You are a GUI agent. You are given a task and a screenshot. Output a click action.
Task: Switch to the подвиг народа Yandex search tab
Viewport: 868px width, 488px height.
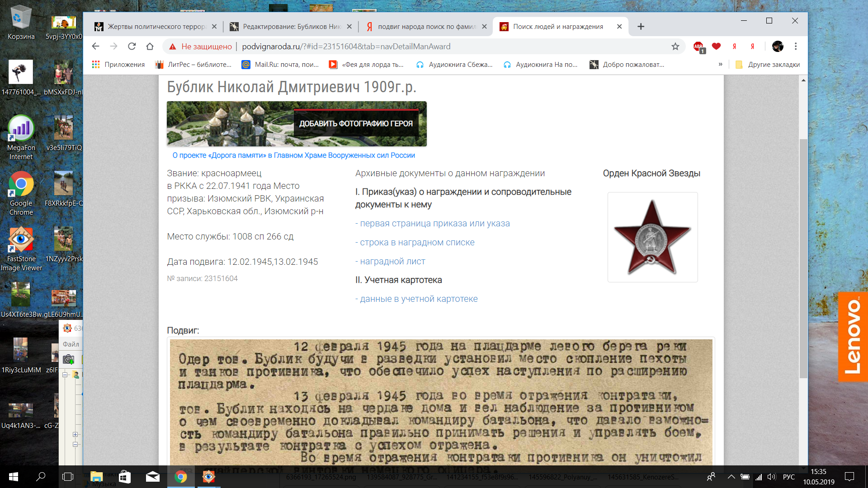[x=426, y=27]
